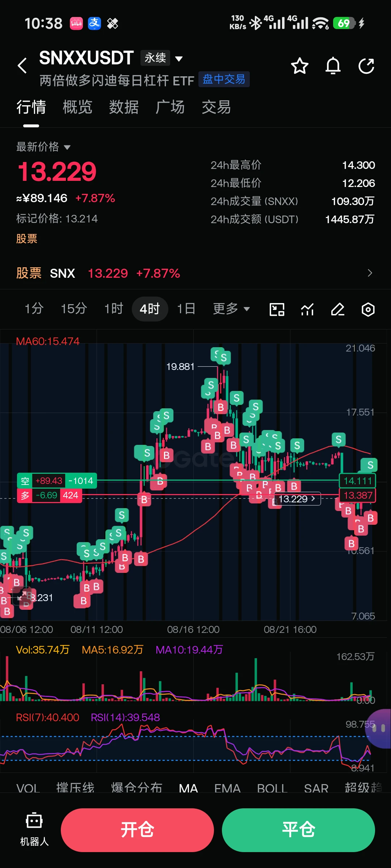Open chart settings hexagon icon

(x=368, y=310)
